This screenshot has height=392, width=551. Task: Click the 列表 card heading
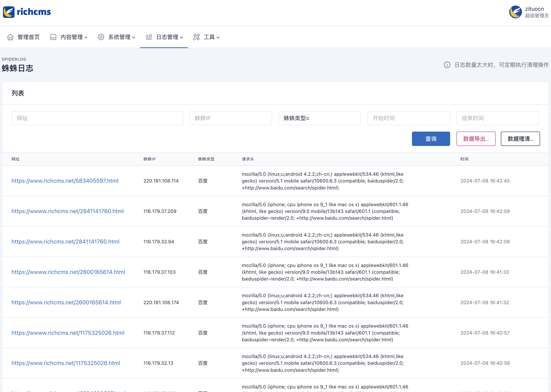click(18, 93)
